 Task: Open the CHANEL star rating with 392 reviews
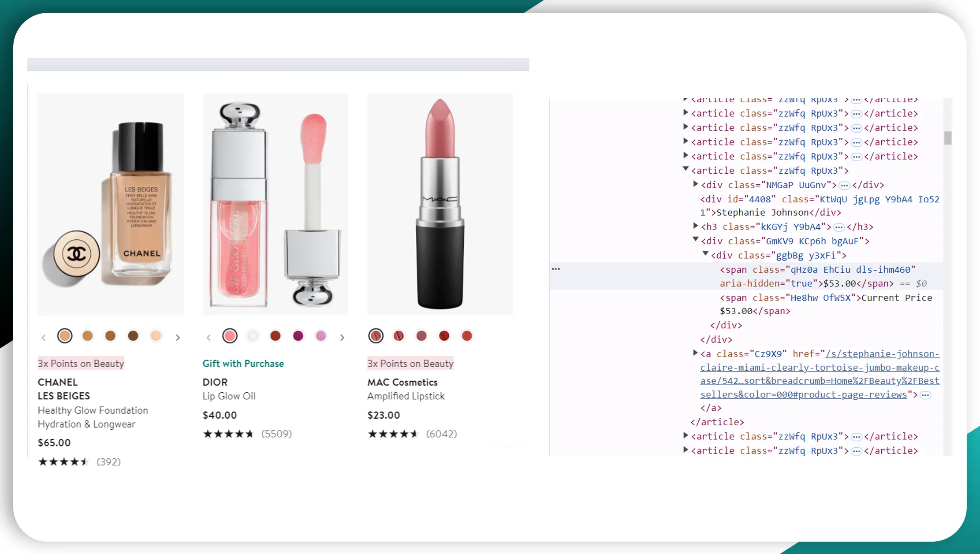[x=79, y=461]
